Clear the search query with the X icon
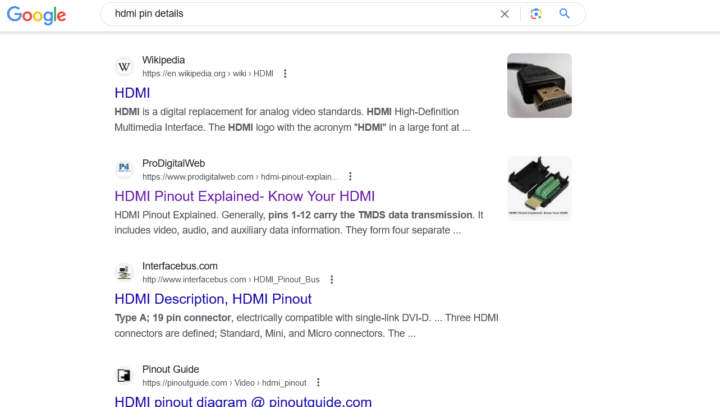720x407 pixels. click(505, 14)
